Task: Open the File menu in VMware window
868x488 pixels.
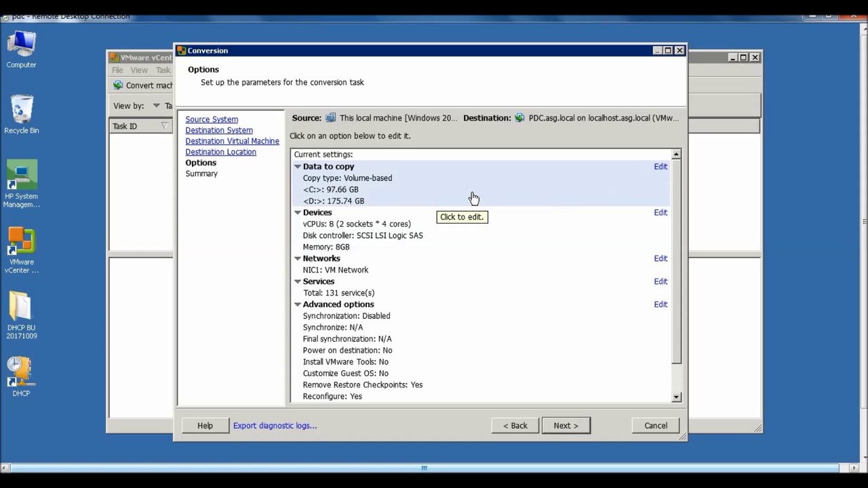Action: [117, 70]
